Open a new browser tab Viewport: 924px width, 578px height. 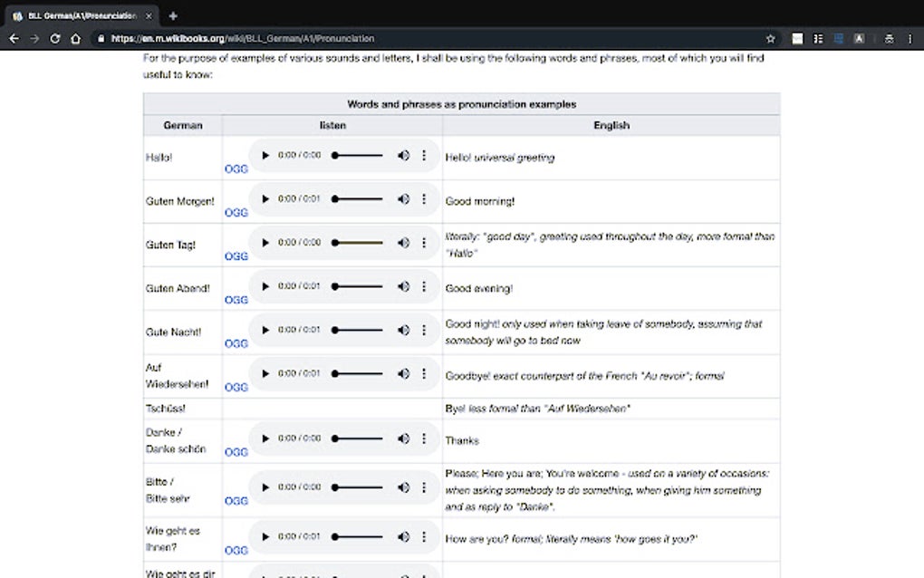pos(172,15)
